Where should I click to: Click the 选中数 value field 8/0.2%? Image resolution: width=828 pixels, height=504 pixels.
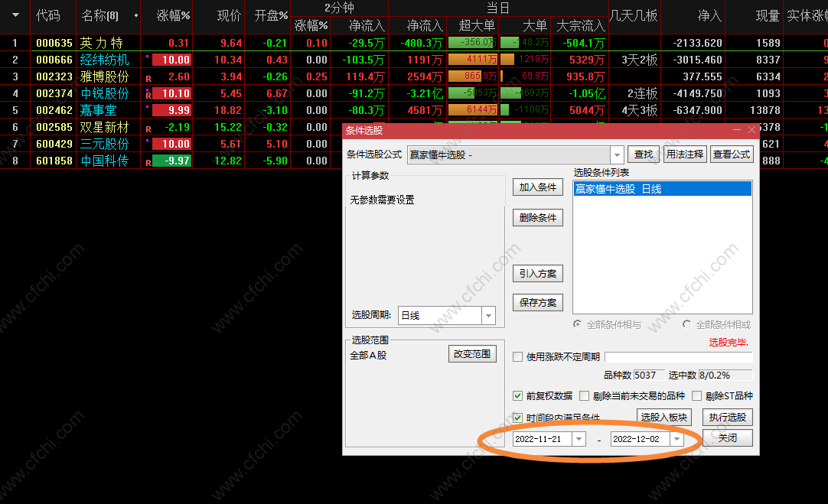[725, 376]
